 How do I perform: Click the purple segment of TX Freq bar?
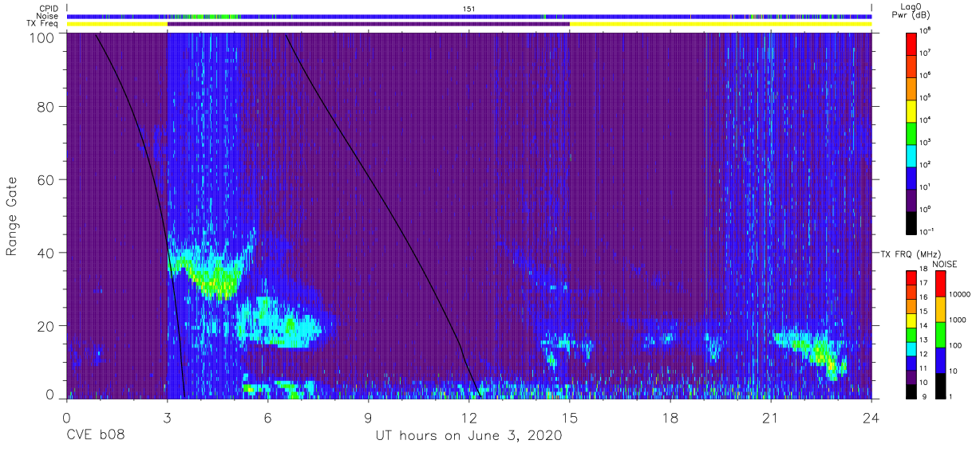[x=368, y=24]
